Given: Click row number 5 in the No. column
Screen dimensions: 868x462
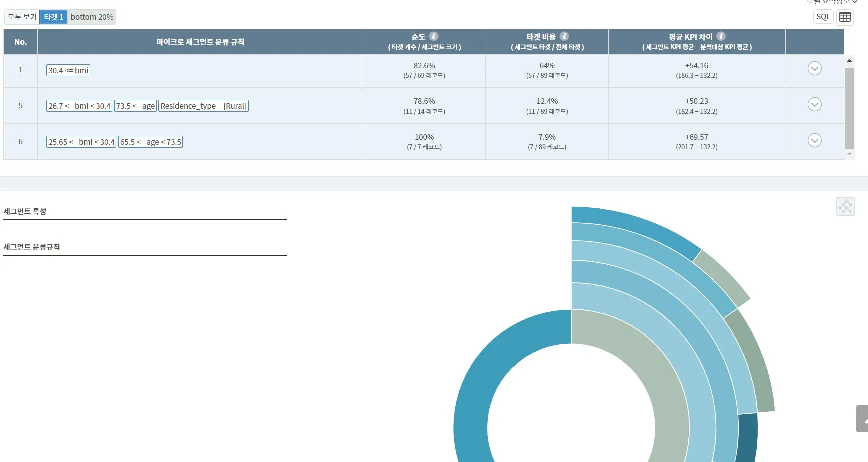Looking at the screenshot, I should [20, 105].
